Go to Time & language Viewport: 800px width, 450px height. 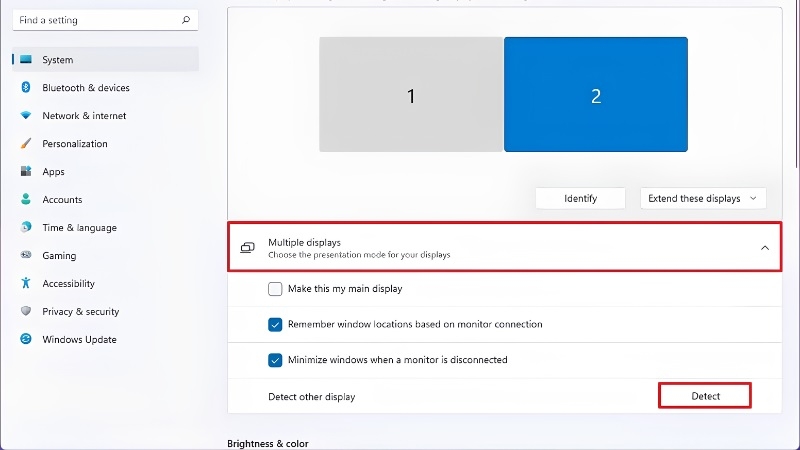(x=80, y=228)
